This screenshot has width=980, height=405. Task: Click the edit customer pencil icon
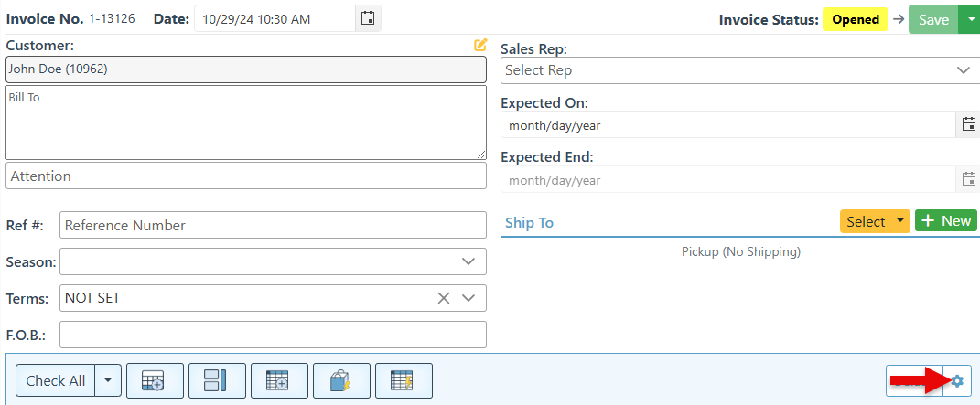coord(480,45)
